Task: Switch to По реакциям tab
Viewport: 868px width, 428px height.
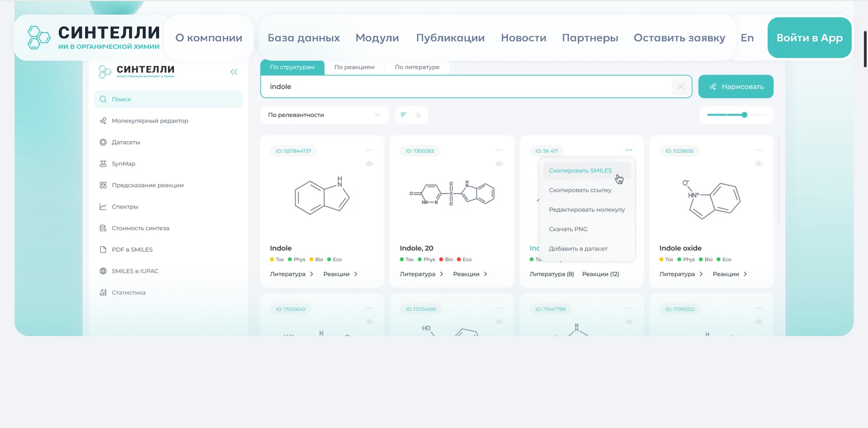Action: point(354,67)
